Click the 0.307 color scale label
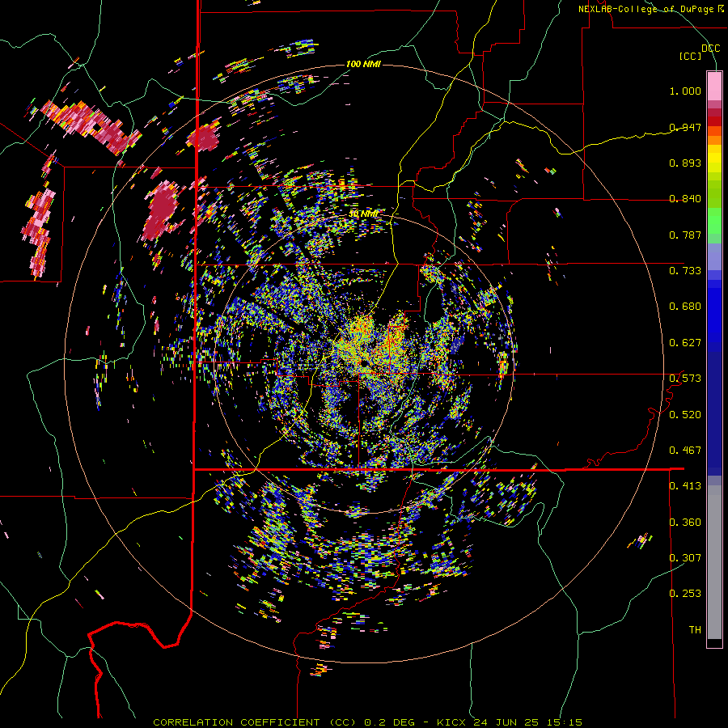728x728 pixels. tap(685, 557)
